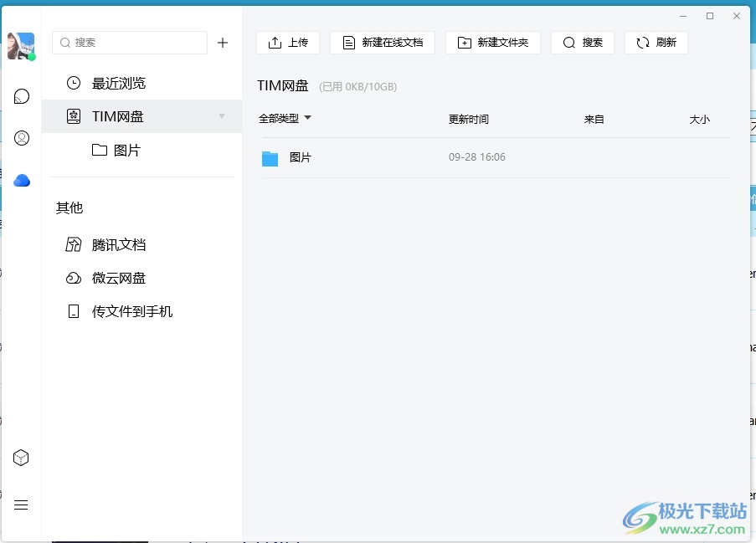Click the 新建在线文档 button
Screen dimensions: 756x543
point(383,43)
